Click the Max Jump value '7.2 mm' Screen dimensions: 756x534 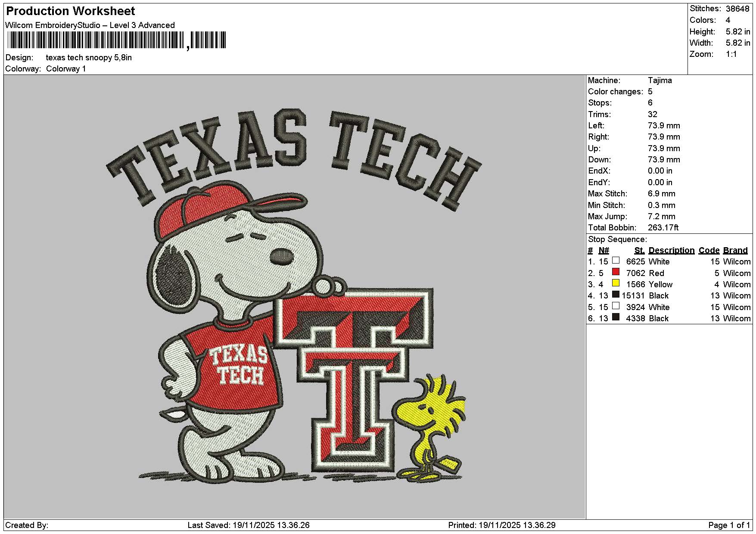(x=662, y=216)
